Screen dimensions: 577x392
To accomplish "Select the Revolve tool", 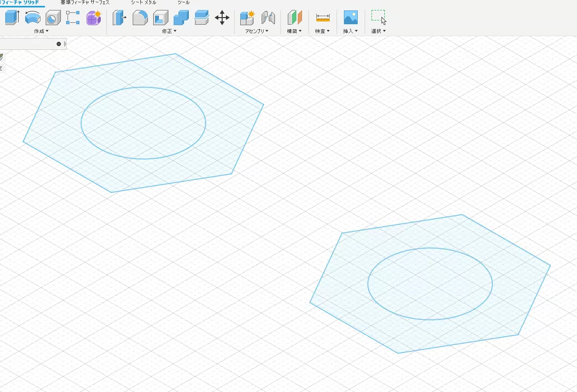I will click(x=32, y=18).
